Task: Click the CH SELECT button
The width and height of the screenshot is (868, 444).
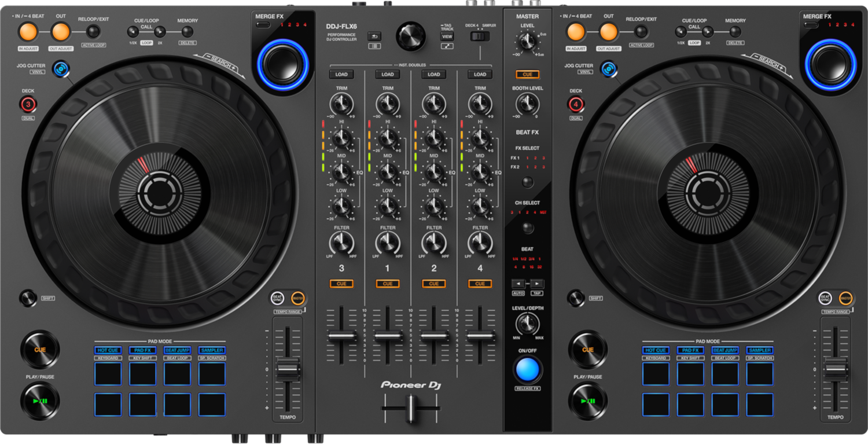Action: [527, 227]
